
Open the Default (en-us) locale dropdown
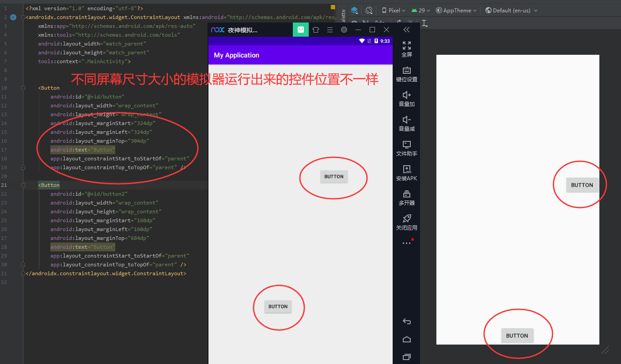[511, 10]
